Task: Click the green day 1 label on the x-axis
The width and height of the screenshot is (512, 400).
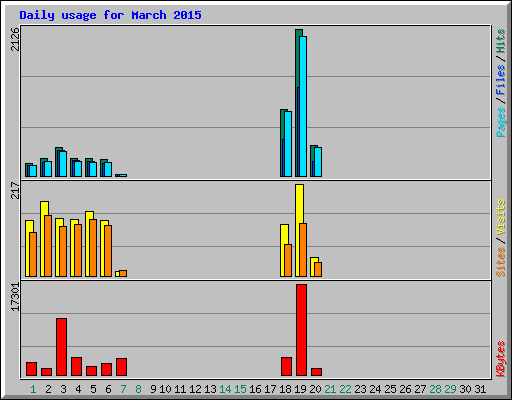Action: click(33, 389)
